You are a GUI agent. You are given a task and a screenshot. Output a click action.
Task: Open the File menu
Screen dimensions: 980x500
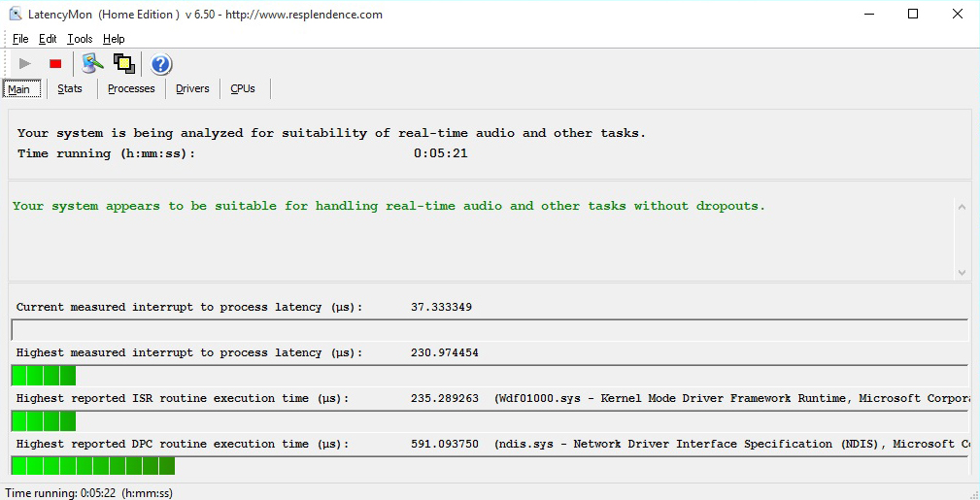pos(20,39)
